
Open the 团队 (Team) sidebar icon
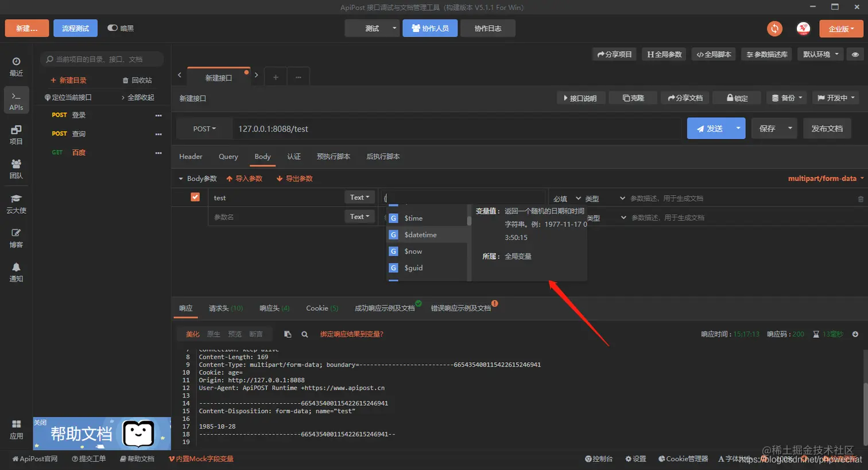pos(16,169)
